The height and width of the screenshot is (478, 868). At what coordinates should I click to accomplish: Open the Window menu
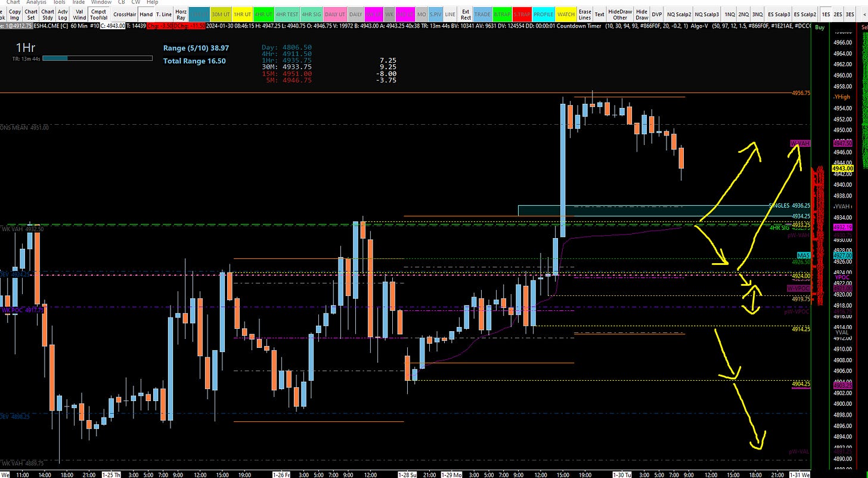coord(101,2)
